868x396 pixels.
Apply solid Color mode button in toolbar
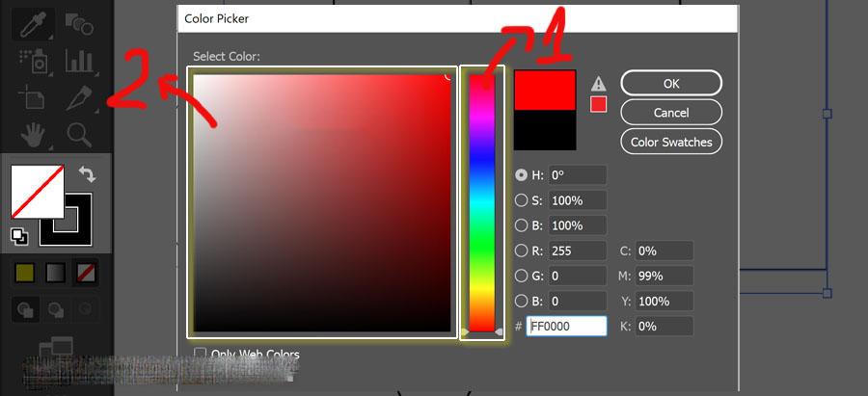click(24, 273)
